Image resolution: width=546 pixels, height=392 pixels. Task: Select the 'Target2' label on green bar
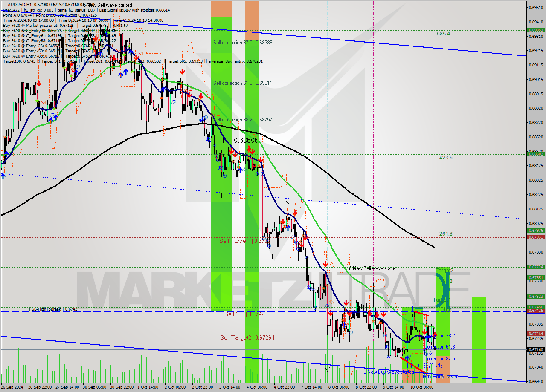(x=444, y=271)
